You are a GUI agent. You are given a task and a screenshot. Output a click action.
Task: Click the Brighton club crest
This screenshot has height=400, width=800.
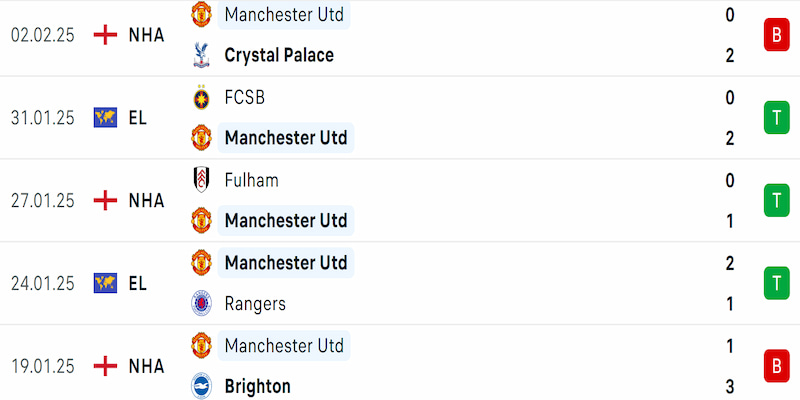[x=202, y=386]
